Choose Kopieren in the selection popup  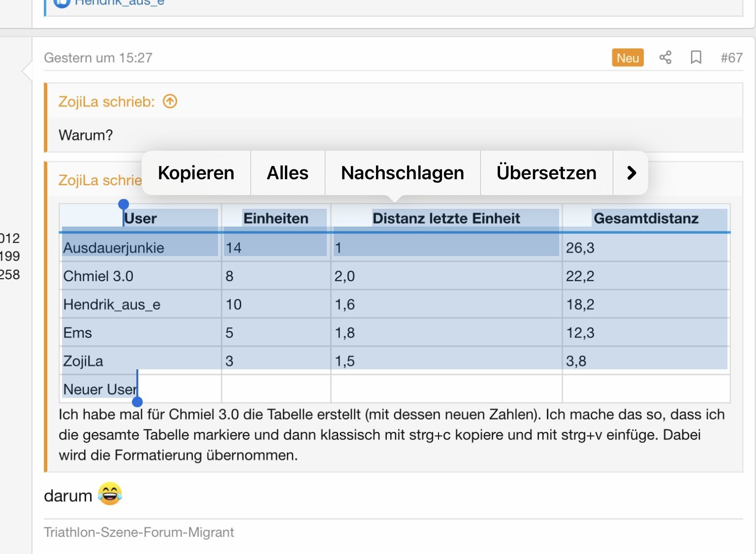196,173
